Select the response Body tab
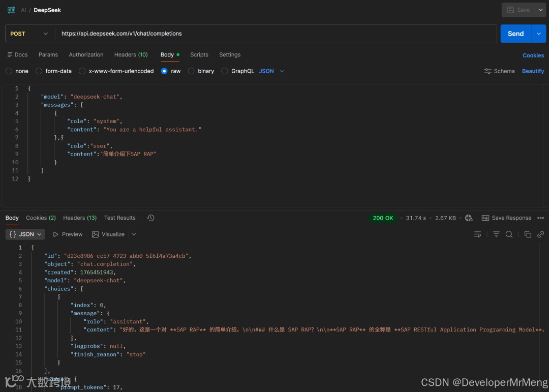 coord(12,218)
